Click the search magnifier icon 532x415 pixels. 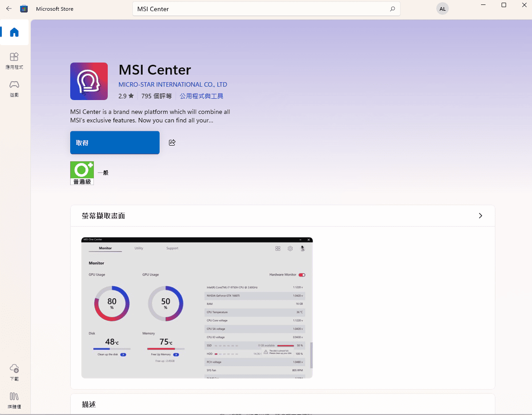(x=392, y=8)
